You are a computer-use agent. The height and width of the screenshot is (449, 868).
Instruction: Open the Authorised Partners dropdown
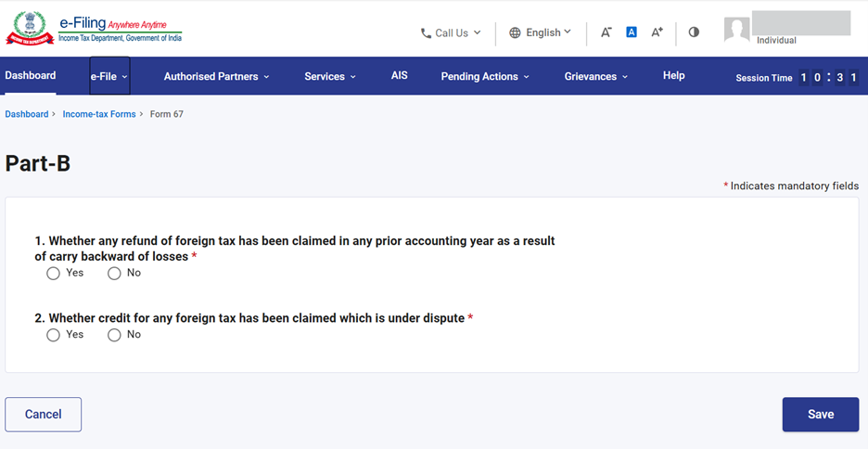click(216, 77)
